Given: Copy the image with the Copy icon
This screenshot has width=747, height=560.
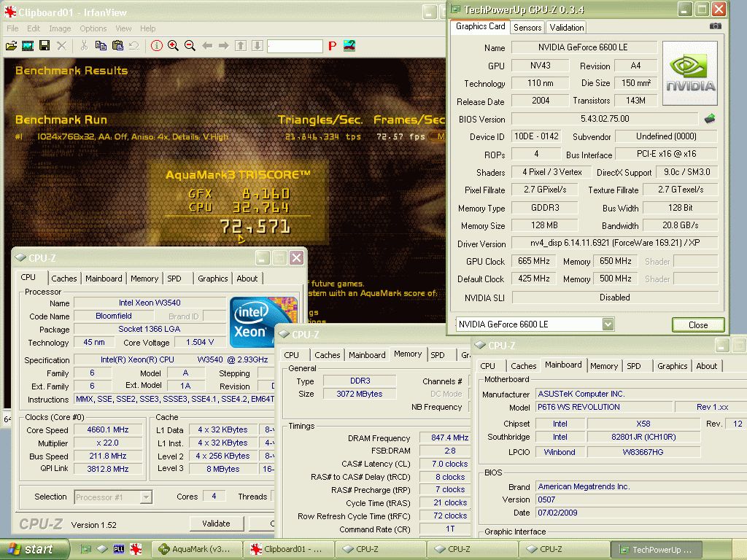Looking at the screenshot, I should pyautogui.click(x=101, y=46).
